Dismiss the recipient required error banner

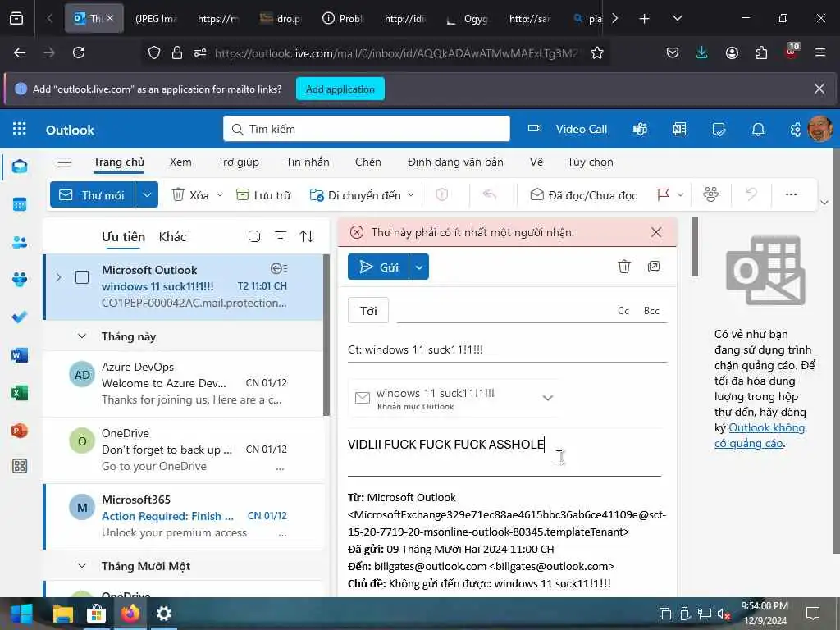pos(656,232)
